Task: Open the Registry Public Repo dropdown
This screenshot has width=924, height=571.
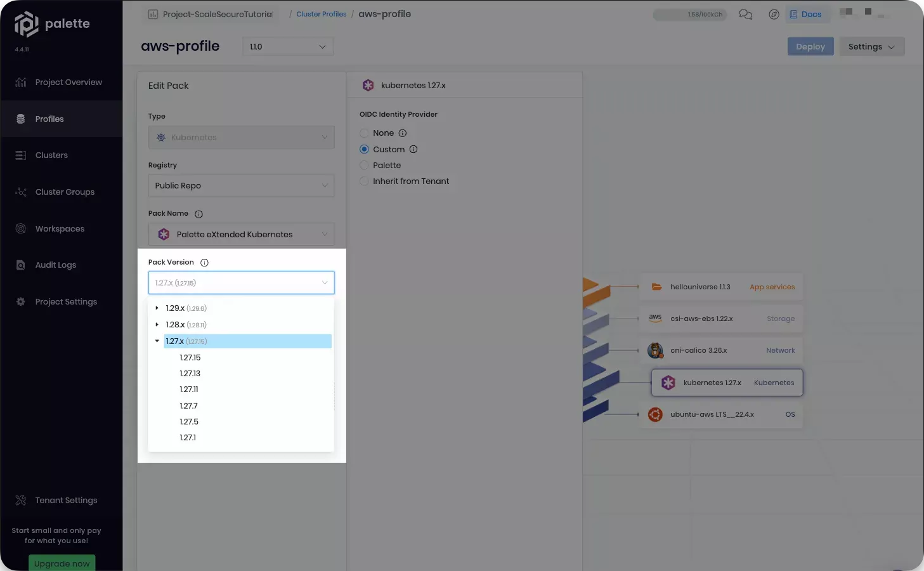Action: 241,185
